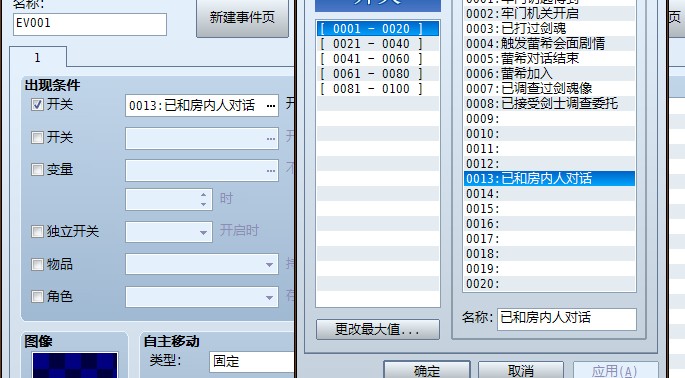Click the 更改最大值... button
This screenshot has width=685, height=378.
click(378, 329)
